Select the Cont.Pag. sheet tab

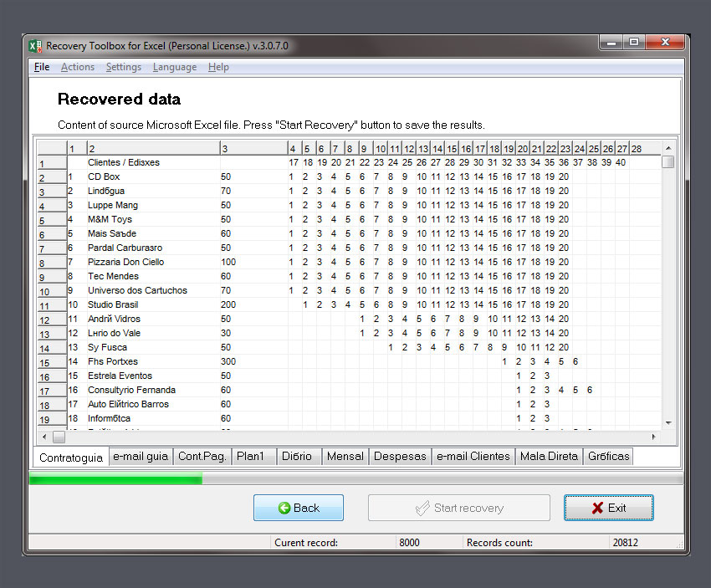[x=202, y=456]
